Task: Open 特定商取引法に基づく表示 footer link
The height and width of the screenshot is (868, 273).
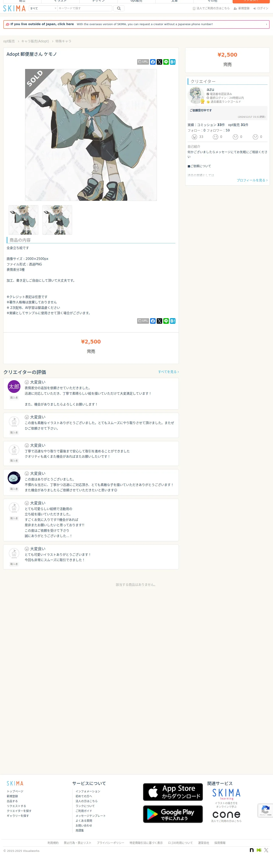Action: tap(146, 843)
